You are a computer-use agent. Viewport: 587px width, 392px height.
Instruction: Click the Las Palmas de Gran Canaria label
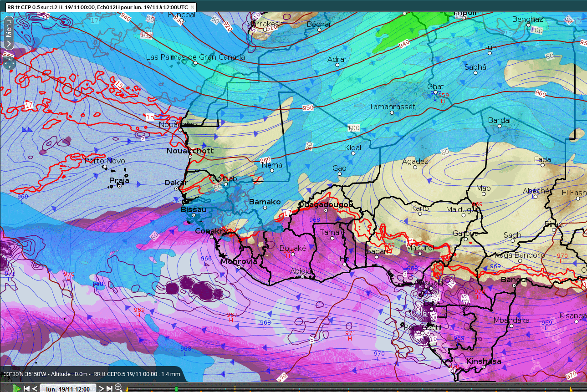pyautogui.click(x=195, y=57)
